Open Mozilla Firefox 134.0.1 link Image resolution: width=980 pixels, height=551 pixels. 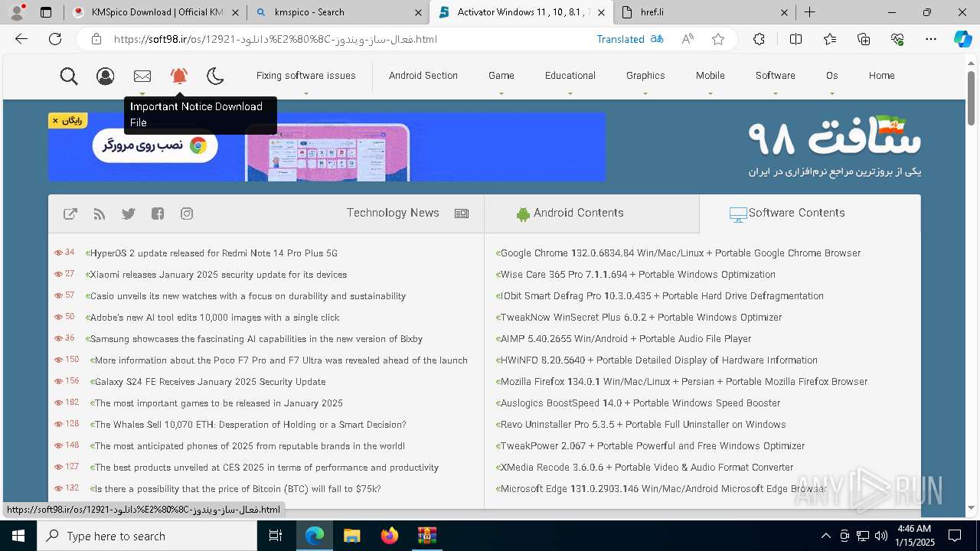pos(684,382)
